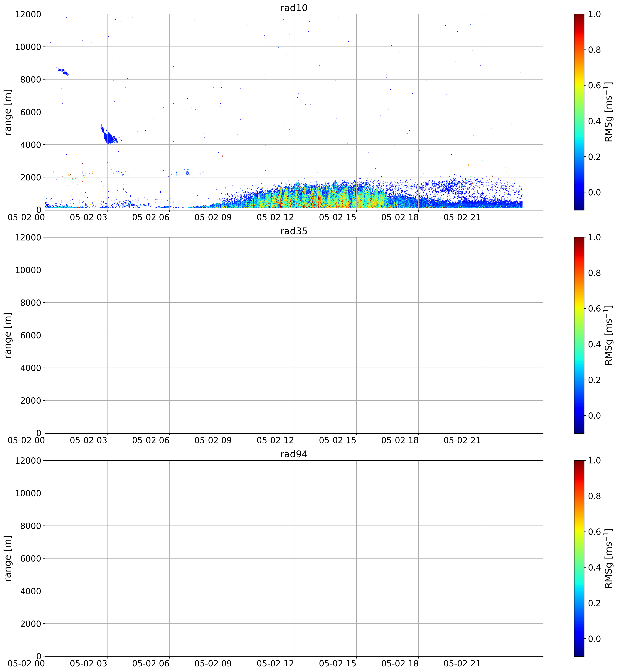Click the 0.0 colorbar tick beside rad35

[x=594, y=416]
